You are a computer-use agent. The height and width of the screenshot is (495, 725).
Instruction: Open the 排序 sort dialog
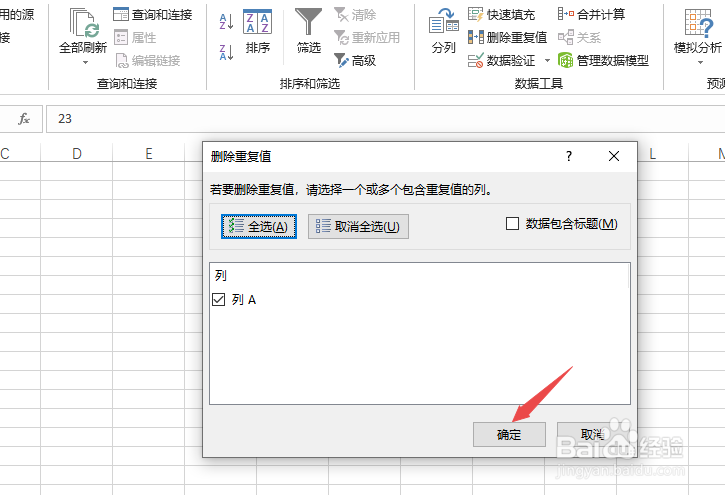pyautogui.click(x=258, y=31)
